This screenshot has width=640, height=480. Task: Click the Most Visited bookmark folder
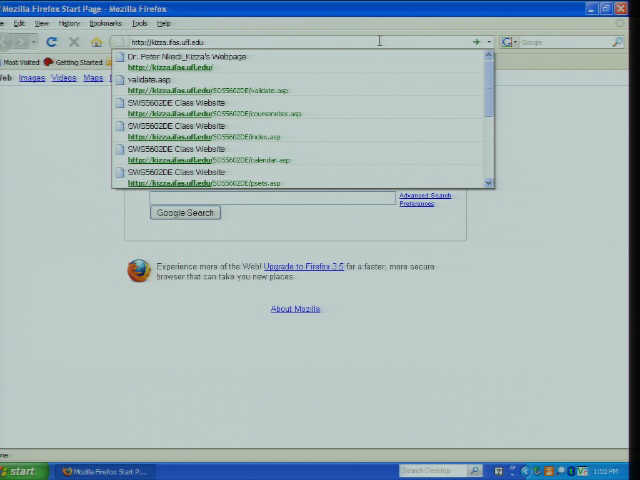[x=20, y=62]
